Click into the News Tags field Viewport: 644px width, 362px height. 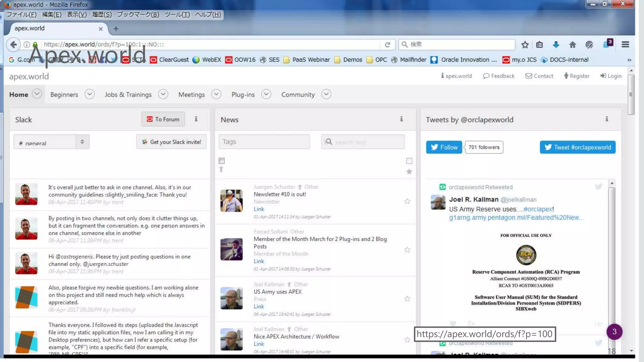point(264,142)
